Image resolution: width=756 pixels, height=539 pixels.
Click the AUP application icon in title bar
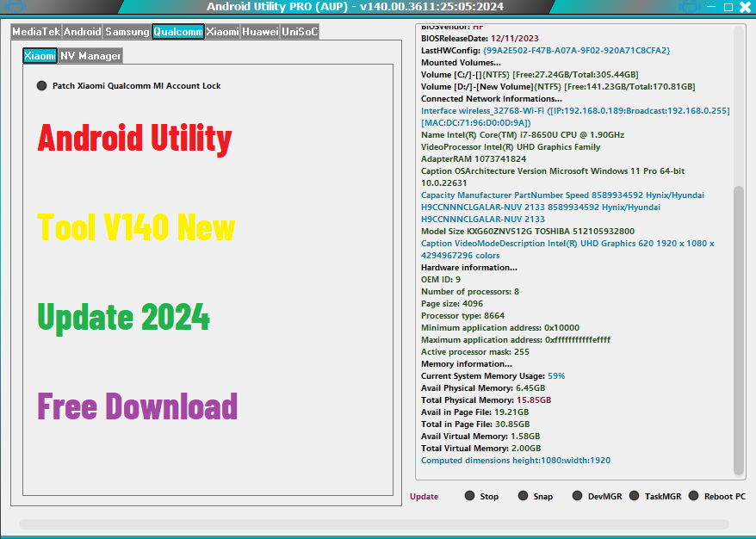click(x=14, y=7)
